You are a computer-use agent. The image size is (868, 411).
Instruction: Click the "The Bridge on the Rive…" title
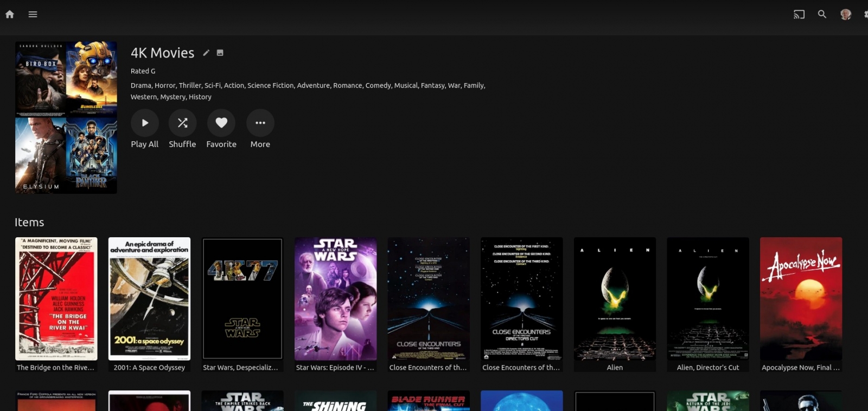[x=55, y=368]
